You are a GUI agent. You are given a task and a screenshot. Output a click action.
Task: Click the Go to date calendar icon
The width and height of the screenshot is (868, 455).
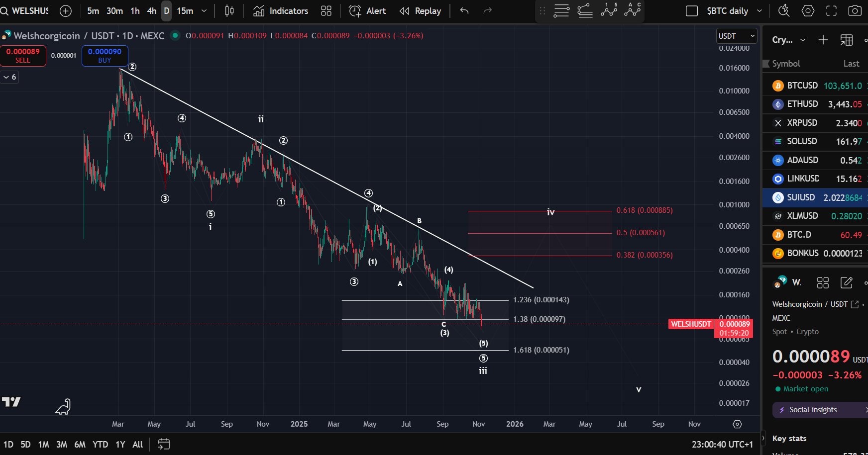164,444
